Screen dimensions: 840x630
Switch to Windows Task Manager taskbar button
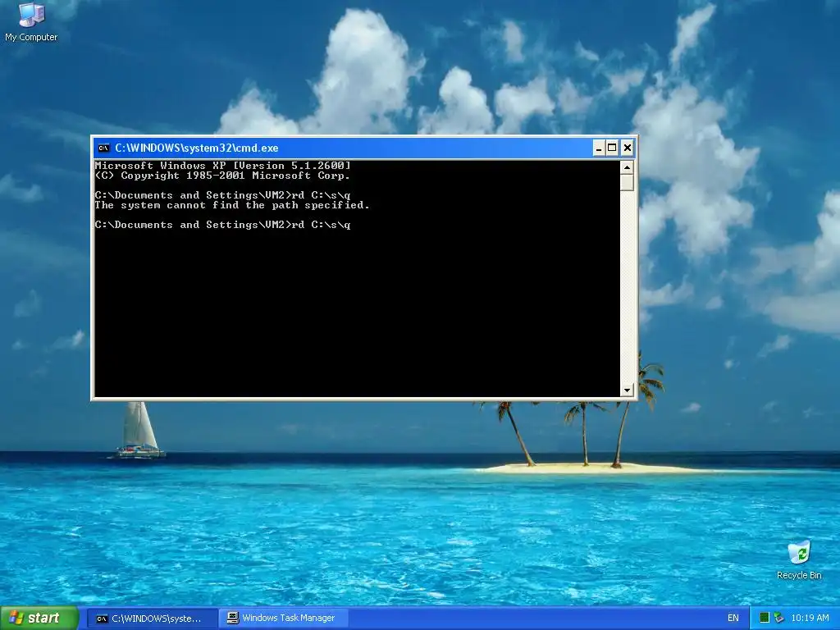coord(283,619)
